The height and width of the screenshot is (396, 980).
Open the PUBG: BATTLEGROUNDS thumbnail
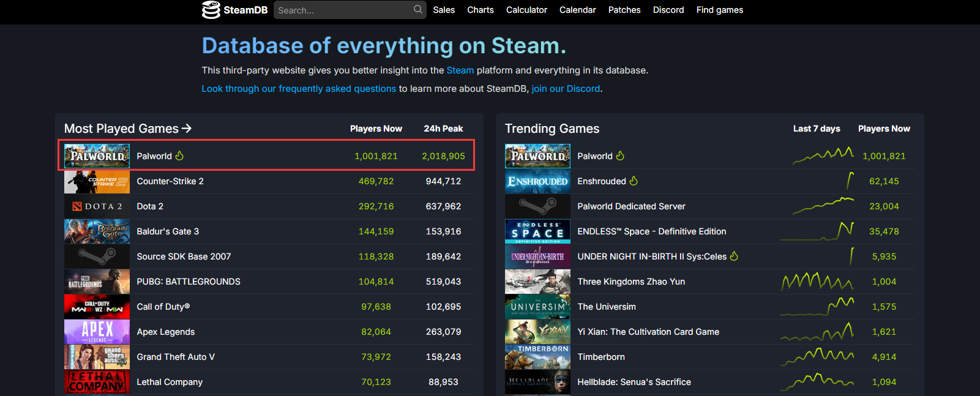pos(97,282)
